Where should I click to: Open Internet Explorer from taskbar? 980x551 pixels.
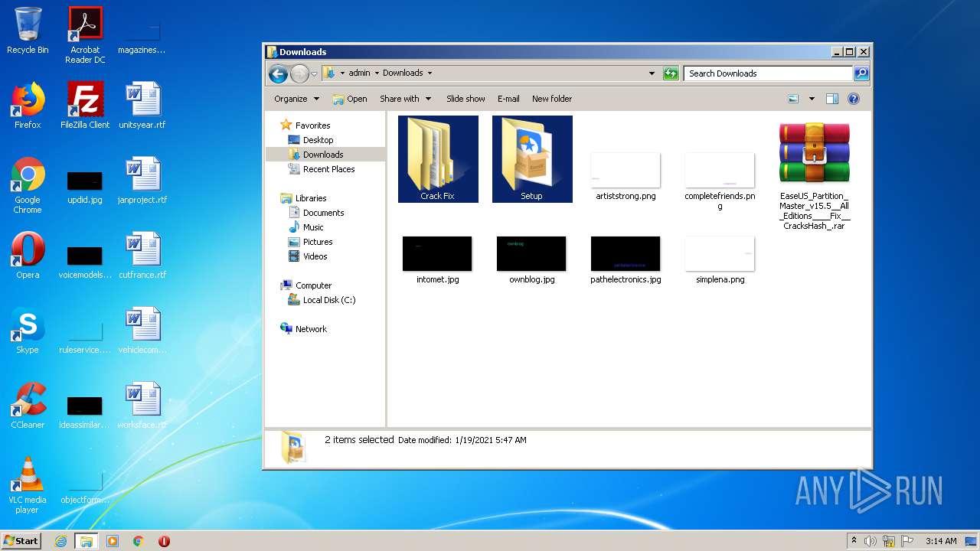click(60, 541)
